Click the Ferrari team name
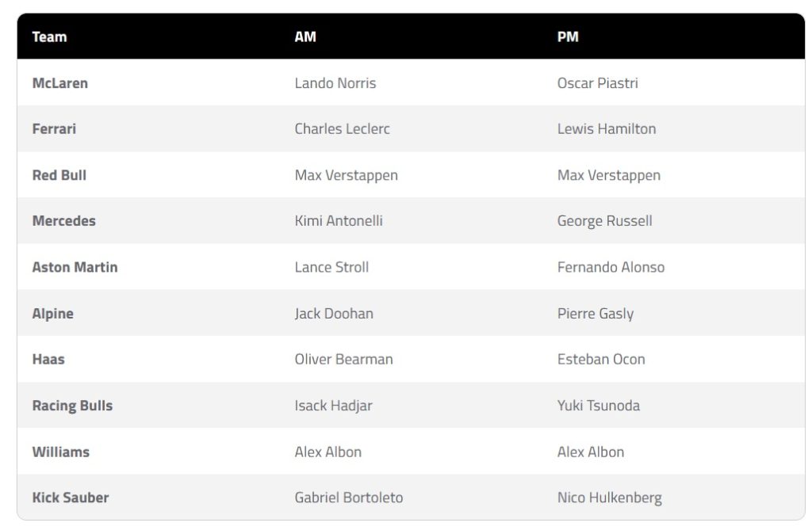 (x=54, y=129)
